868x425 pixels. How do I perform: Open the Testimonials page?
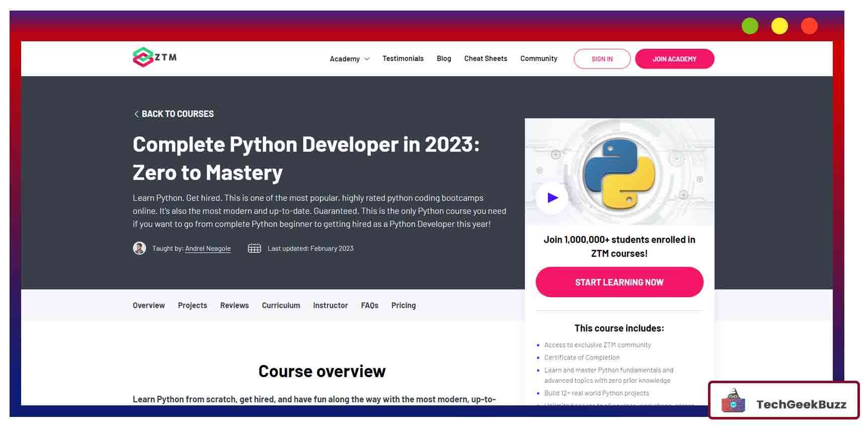(x=403, y=58)
